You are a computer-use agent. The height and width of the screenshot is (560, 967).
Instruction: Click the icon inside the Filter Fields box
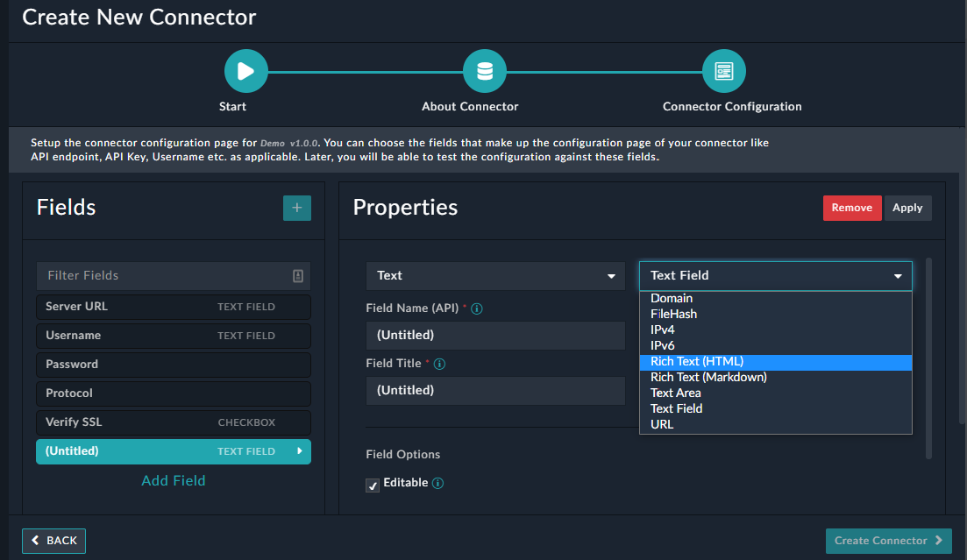(299, 275)
